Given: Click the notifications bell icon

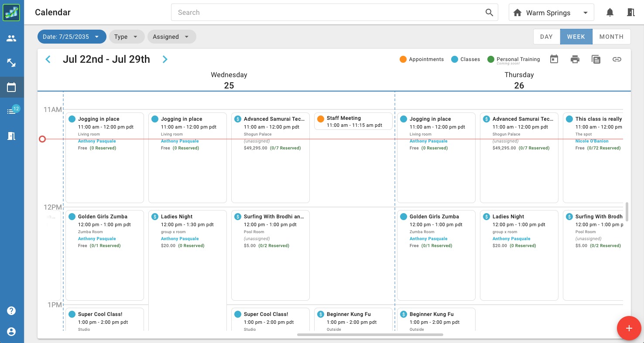Looking at the screenshot, I should click(610, 13).
